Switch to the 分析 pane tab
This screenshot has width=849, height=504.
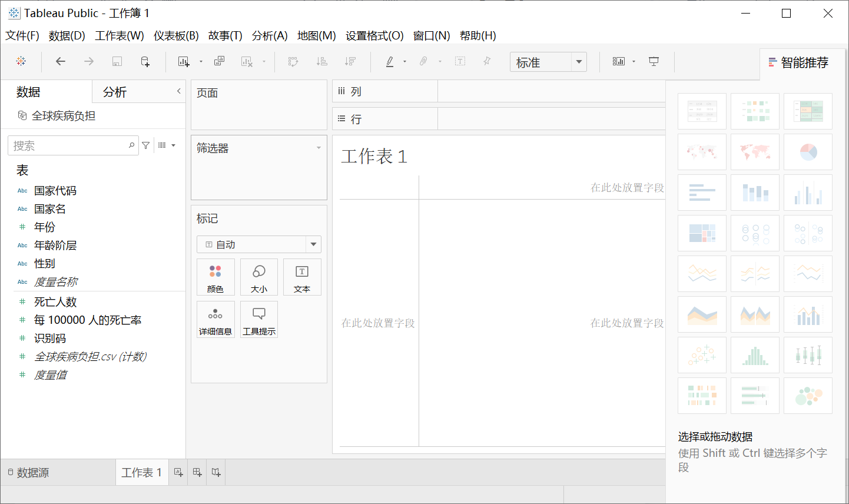click(115, 92)
